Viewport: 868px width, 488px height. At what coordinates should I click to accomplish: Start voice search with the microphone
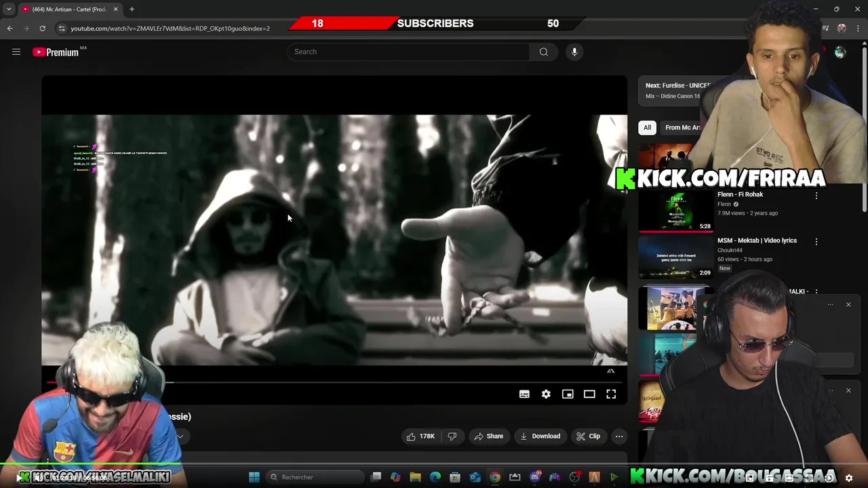tap(574, 52)
